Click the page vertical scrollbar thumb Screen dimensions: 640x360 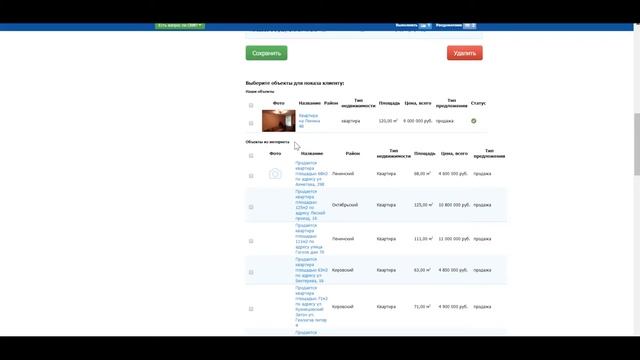click(x=637, y=144)
